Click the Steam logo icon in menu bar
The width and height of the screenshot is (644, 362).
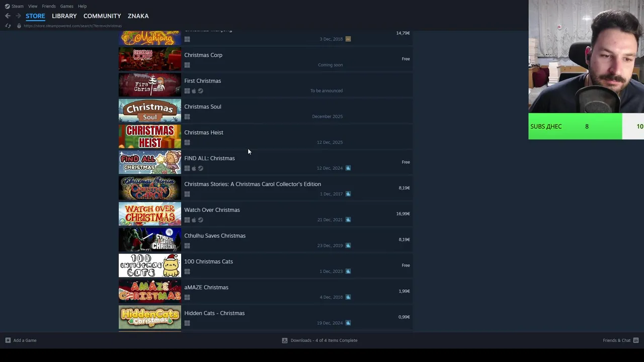(7, 6)
